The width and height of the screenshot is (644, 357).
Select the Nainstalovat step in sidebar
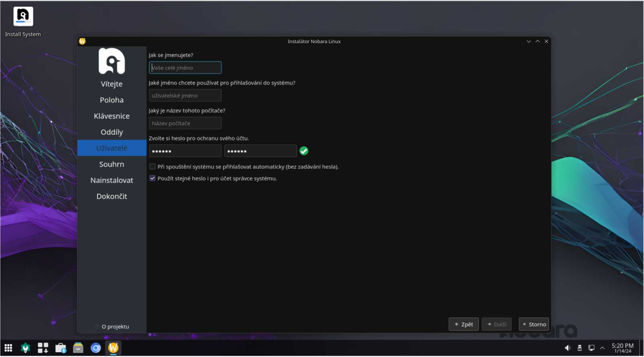(112, 180)
